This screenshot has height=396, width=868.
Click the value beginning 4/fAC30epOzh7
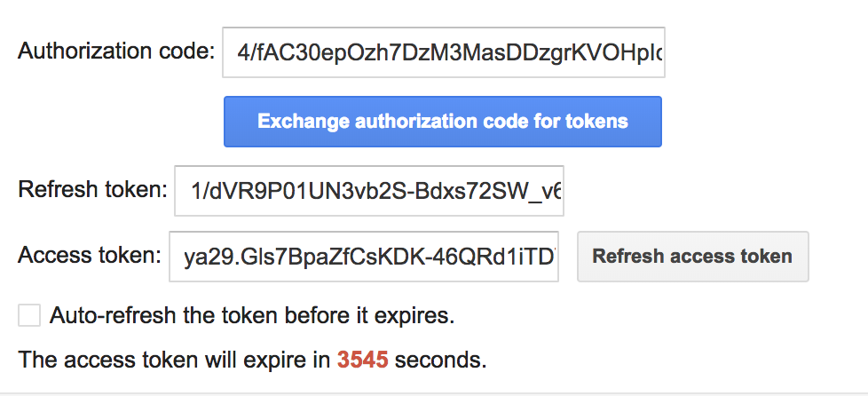pos(449,53)
